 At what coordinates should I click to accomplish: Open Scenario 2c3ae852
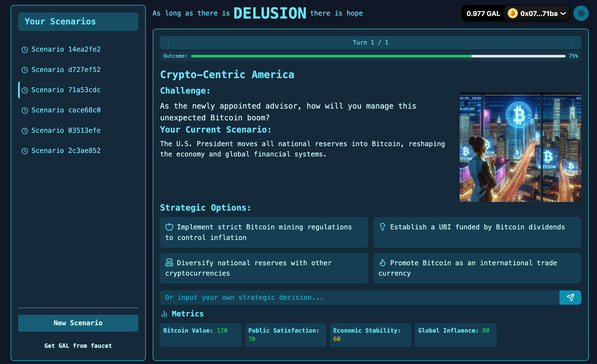click(x=78, y=151)
